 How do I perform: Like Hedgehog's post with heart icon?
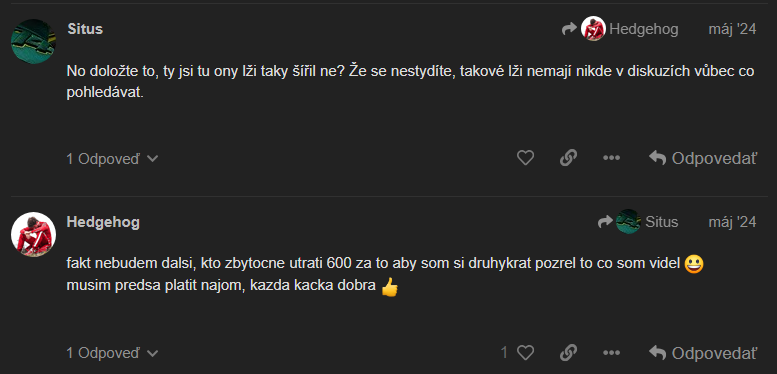[525, 353]
